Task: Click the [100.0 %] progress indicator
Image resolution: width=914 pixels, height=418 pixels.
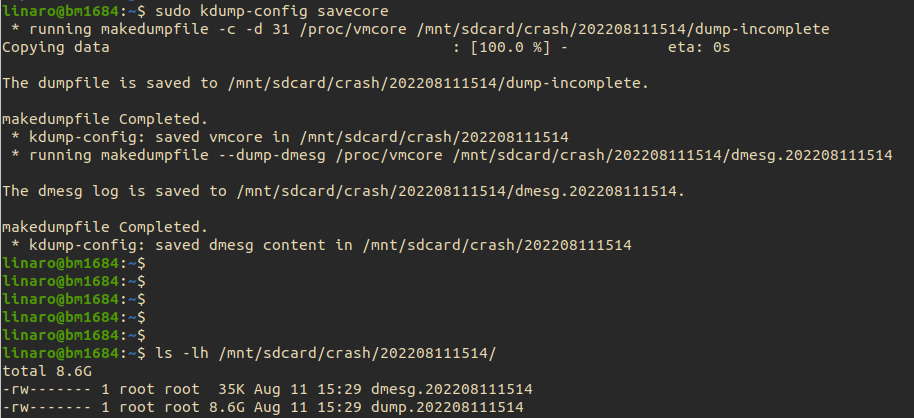Action: click(510, 47)
